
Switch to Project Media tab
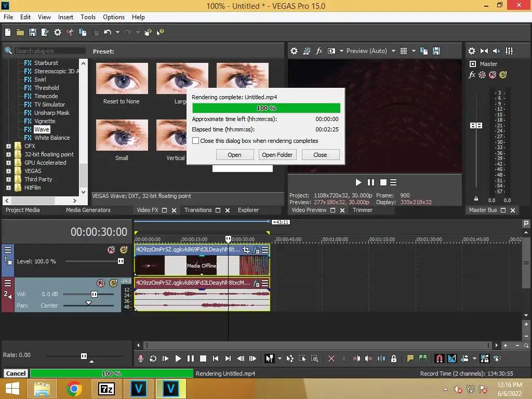(23, 210)
